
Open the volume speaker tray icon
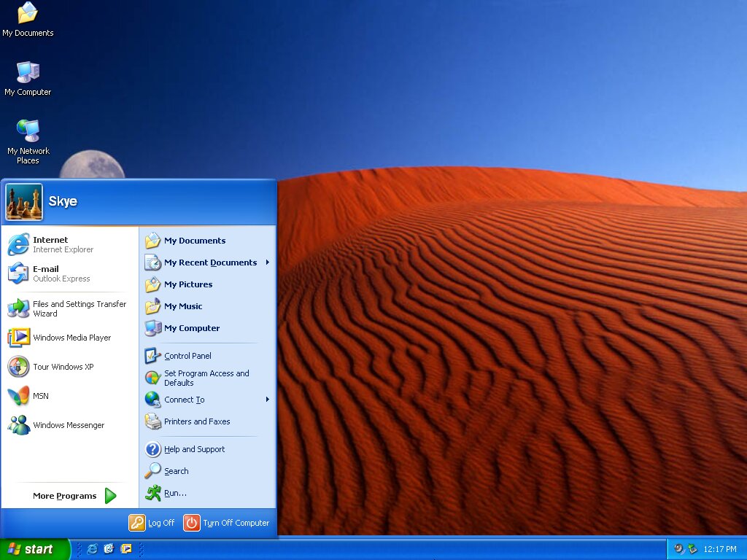(679, 549)
